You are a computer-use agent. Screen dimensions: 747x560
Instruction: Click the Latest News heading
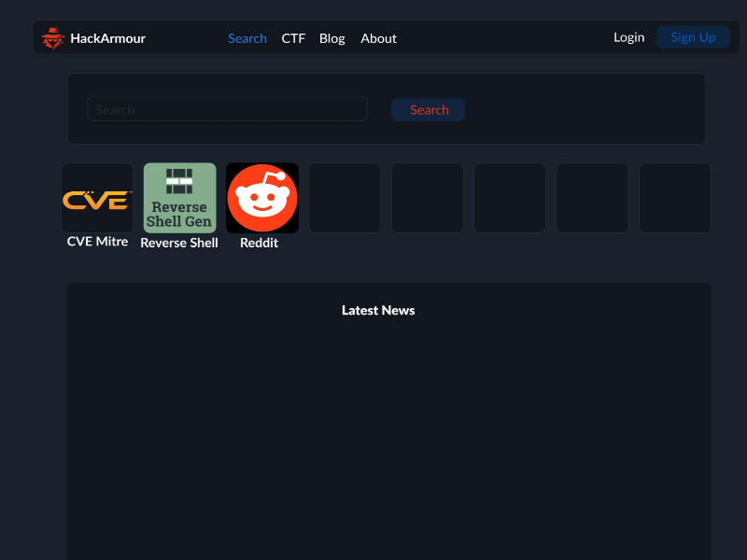[378, 311]
